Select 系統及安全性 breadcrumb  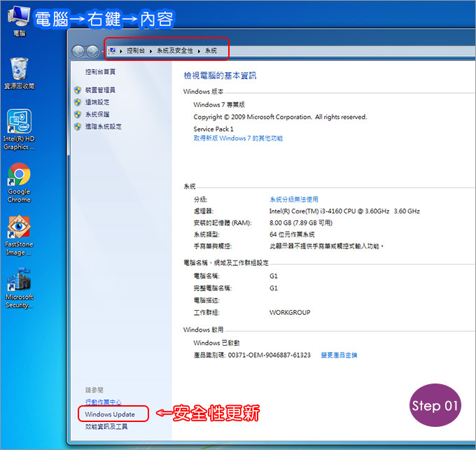(175, 50)
